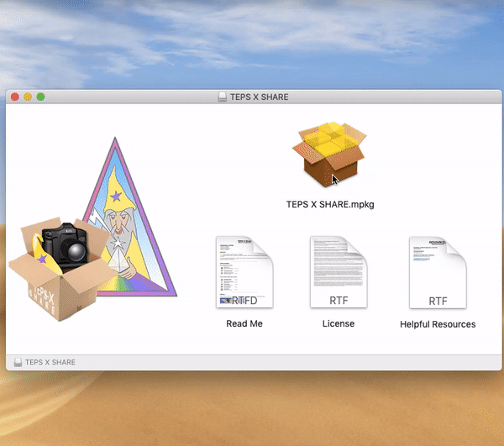Open the Read Me RTFD document icon

click(x=244, y=272)
